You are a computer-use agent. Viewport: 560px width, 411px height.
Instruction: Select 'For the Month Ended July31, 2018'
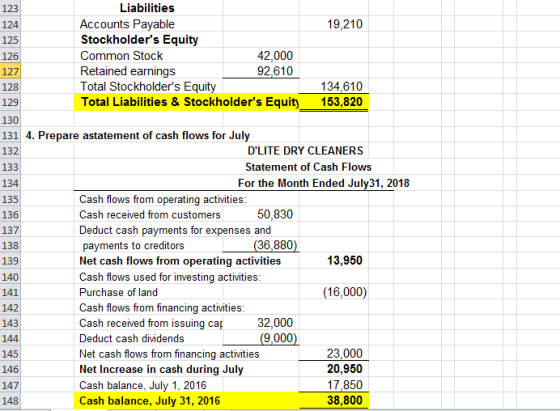[x=324, y=183]
